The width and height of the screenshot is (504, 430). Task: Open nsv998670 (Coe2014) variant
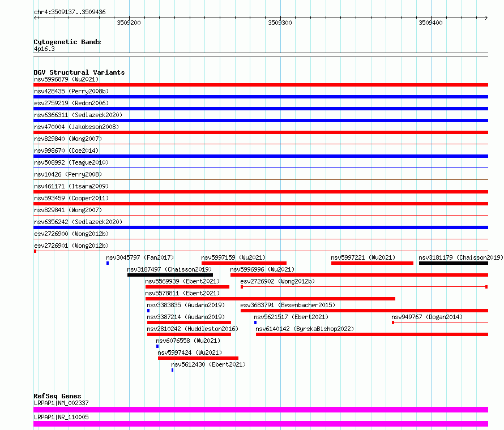tap(66, 150)
